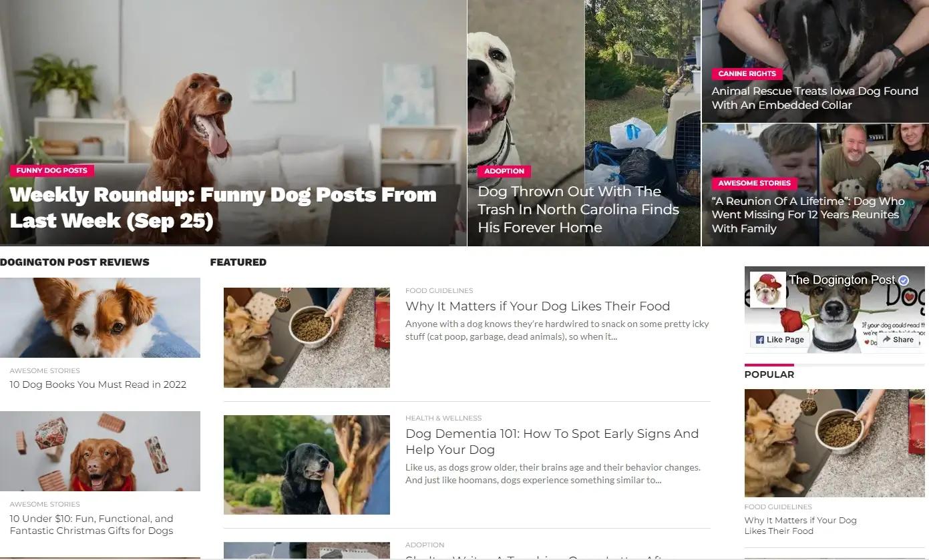Open Dog Dementia 101 article headline
The height and width of the screenshot is (560, 929).
[552, 441]
